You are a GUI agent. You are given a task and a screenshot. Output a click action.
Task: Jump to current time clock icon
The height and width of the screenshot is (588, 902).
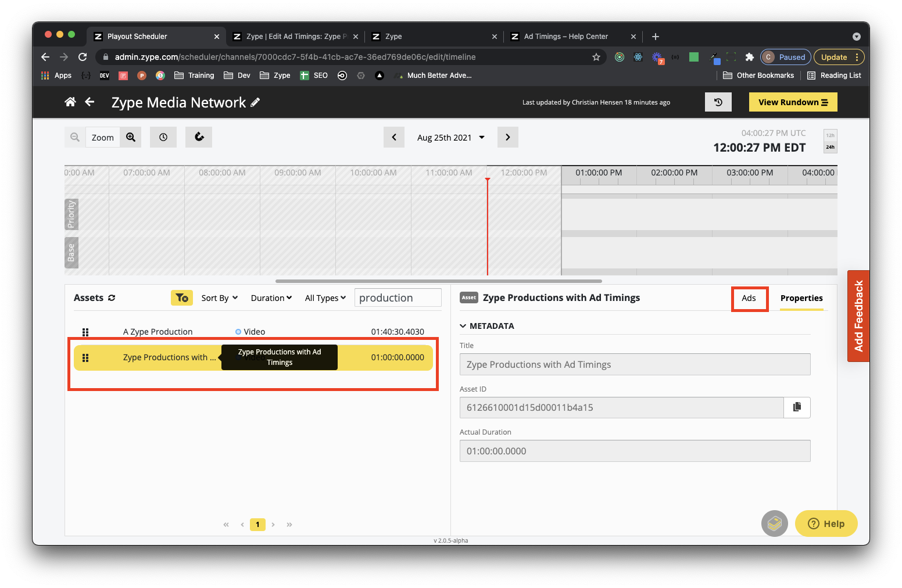click(x=163, y=137)
